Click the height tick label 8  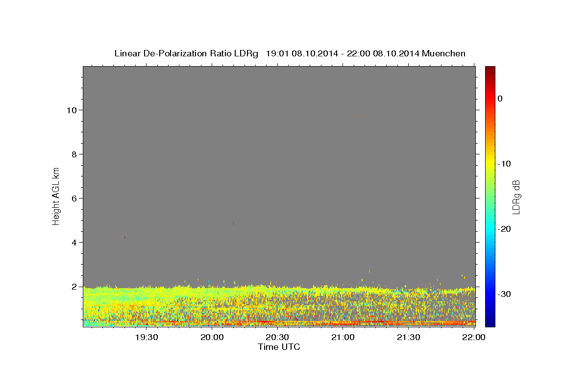[74, 154]
